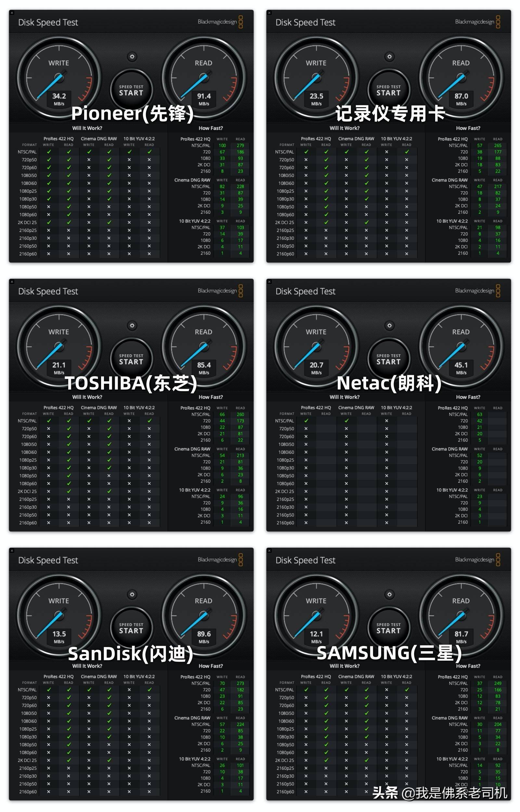Click the 34.2 MB/s write gauge
The image size is (520, 812).
59,78
